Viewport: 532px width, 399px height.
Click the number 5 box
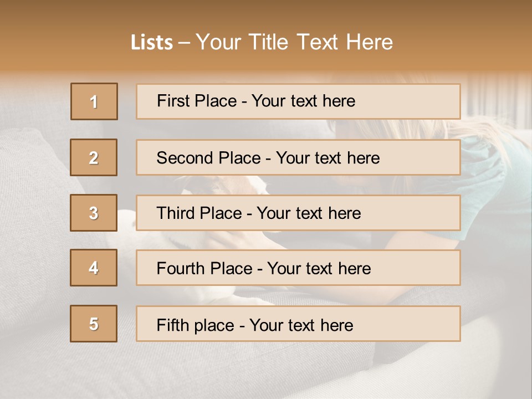(x=94, y=324)
